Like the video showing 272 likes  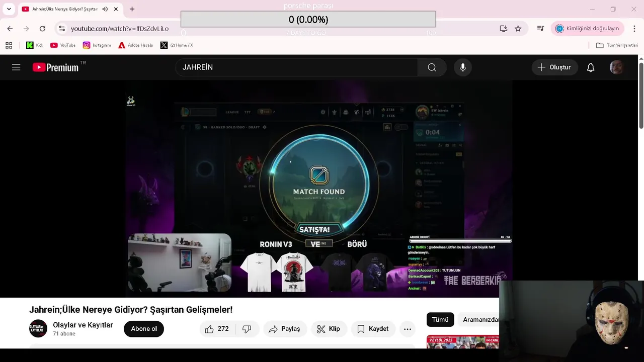(x=217, y=329)
